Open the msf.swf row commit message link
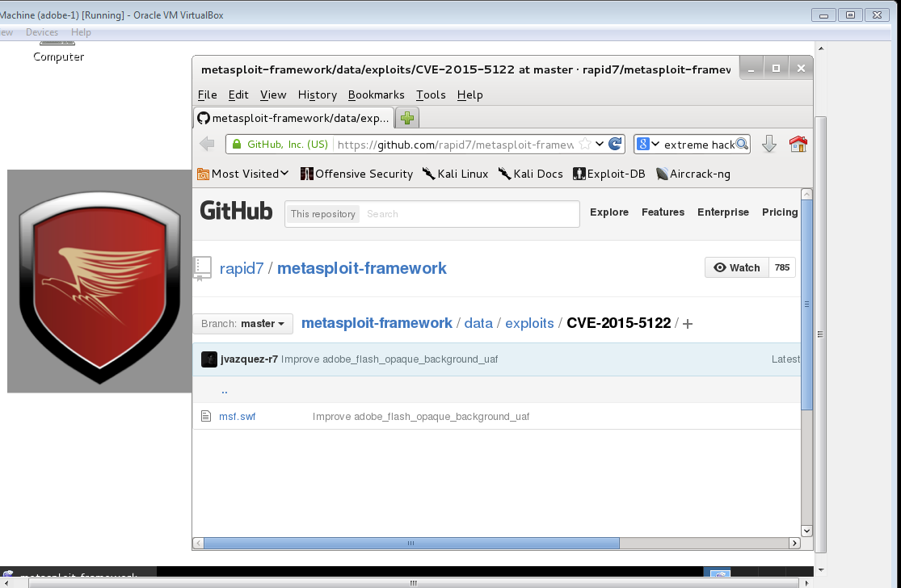The image size is (901, 588). point(421,416)
